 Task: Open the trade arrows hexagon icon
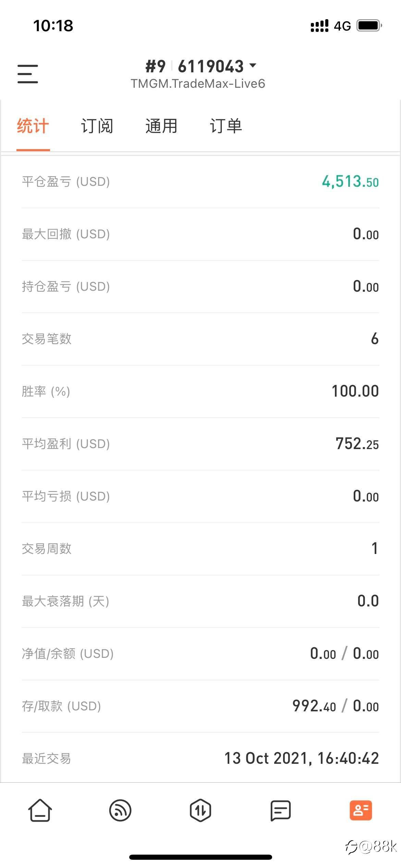pyautogui.click(x=200, y=810)
